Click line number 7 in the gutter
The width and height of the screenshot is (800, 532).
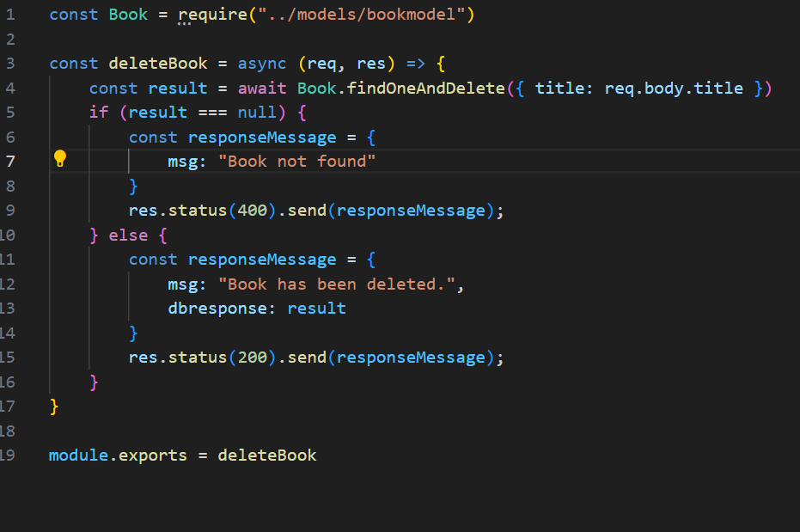10,162
